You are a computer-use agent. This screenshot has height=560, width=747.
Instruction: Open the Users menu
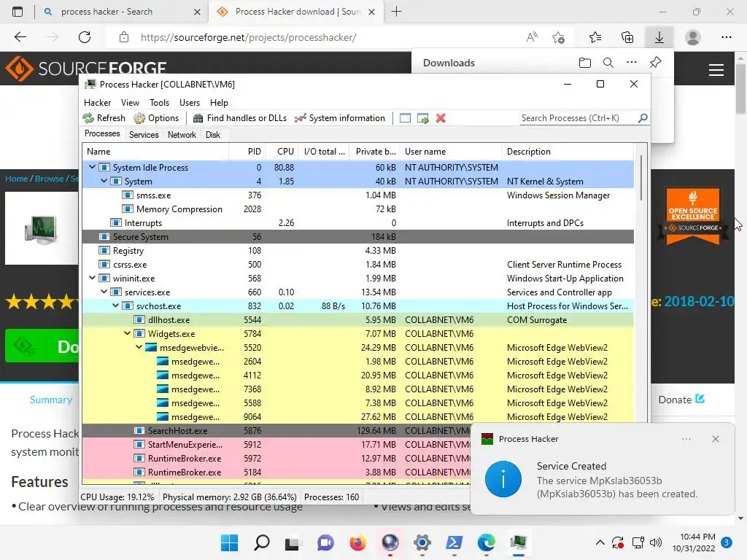coord(190,102)
